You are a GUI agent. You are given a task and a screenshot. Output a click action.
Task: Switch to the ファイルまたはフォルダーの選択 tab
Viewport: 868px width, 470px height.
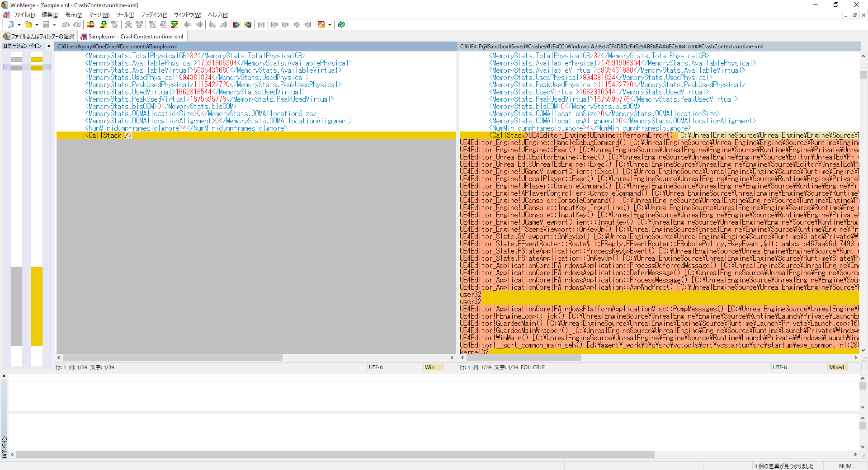[41, 36]
